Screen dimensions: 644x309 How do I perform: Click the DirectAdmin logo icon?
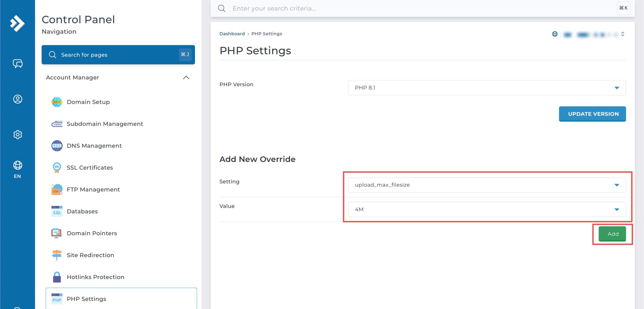(x=17, y=23)
